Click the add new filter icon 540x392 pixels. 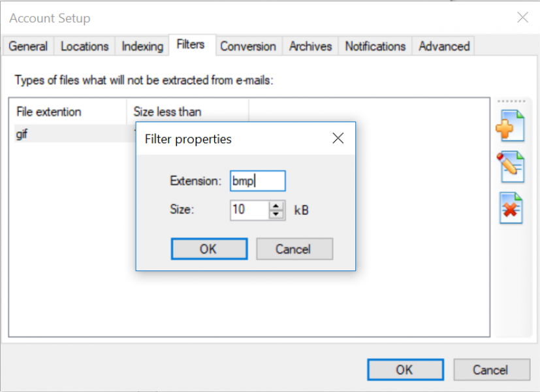pos(510,125)
